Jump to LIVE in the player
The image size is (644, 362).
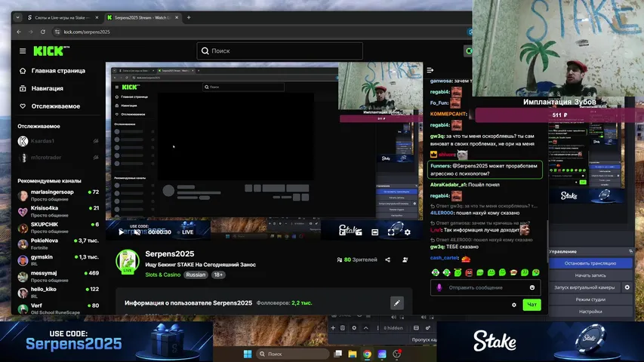(x=185, y=232)
